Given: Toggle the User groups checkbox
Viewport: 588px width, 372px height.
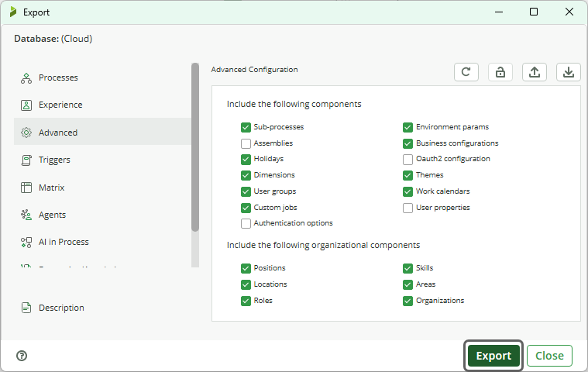Looking at the screenshot, I should 246,191.
